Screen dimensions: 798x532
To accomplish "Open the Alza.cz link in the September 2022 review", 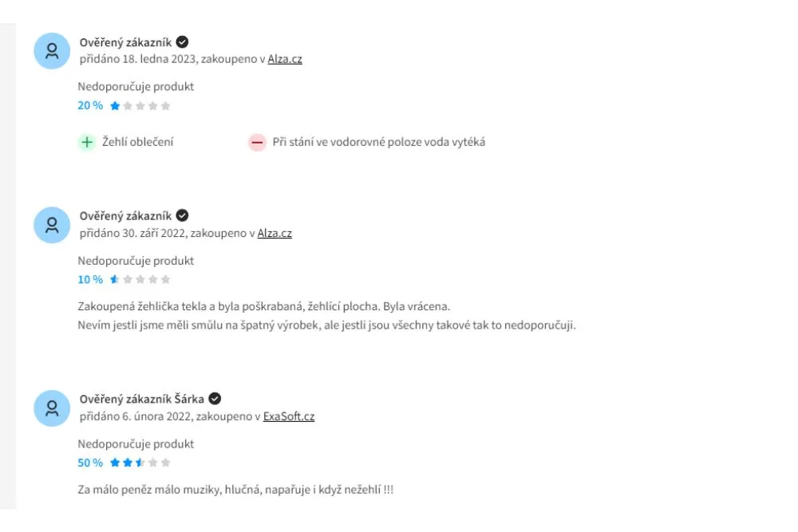I will pos(275,233).
